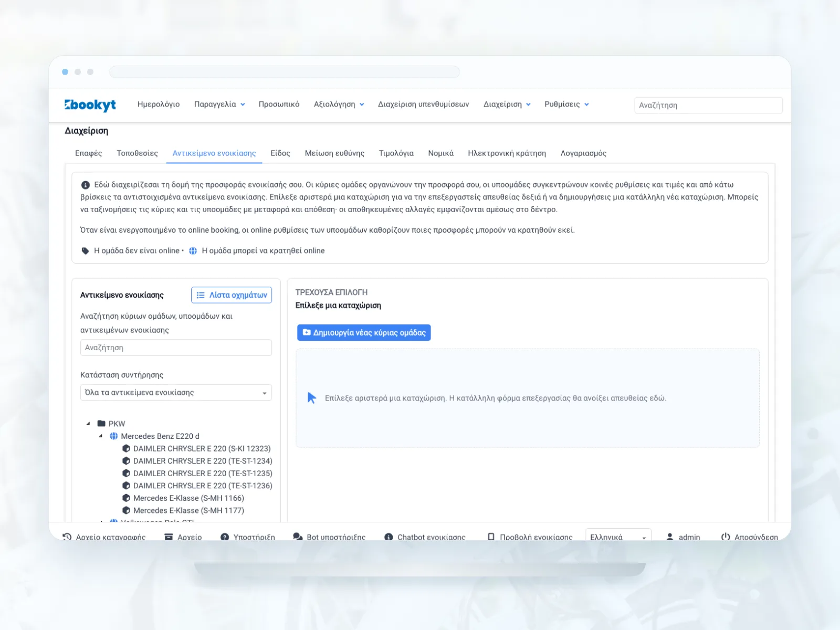Viewport: 840px width, 630px height.
Task: Open the Κατάσταση συντήρησης select box
Action: pos(176,393)
